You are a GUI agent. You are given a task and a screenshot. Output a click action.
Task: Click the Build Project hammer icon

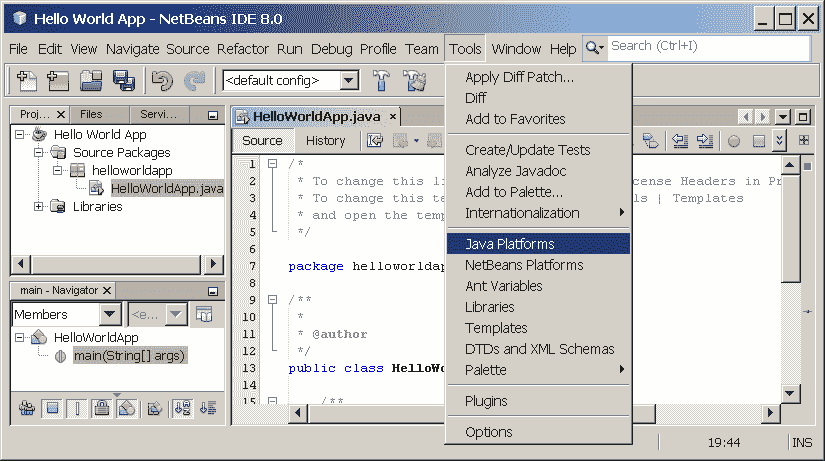tap(381, 81)
